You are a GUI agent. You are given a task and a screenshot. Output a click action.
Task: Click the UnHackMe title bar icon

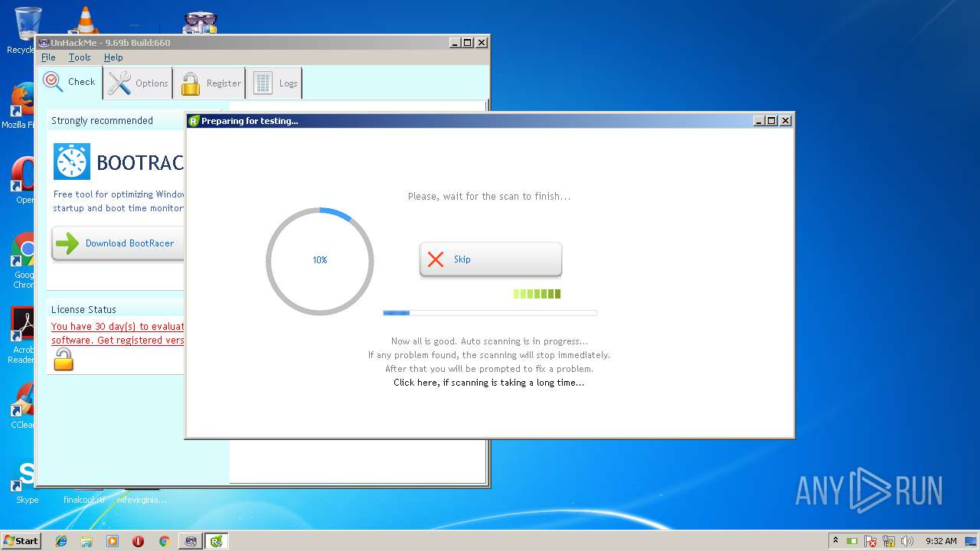(x=44, y=43)
